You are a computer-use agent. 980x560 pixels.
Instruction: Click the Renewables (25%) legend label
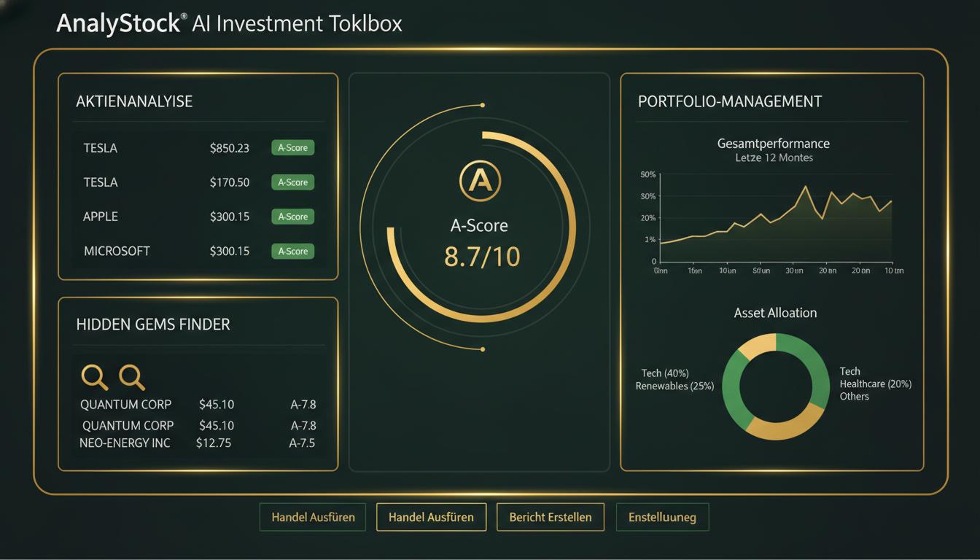click(x=674, y=386)
